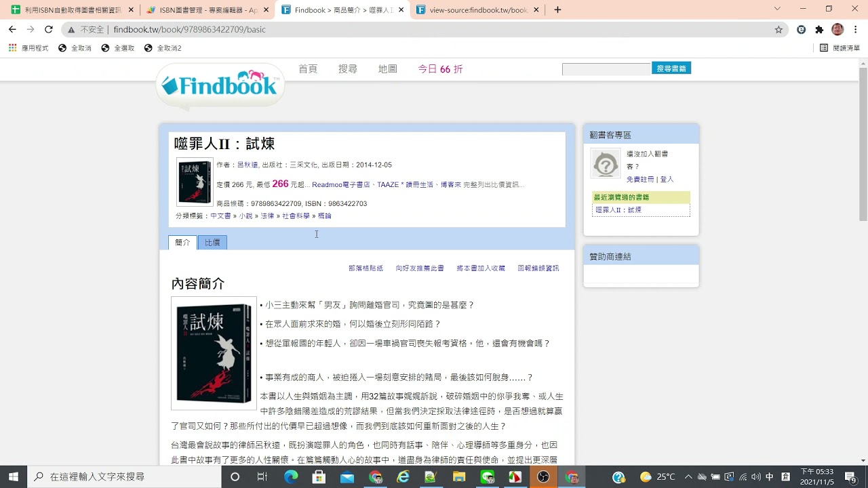Image resolution: width=868 pixels, height=488 pixels.
Task: Open the 全取消2 bookmark
Action: 163,48
